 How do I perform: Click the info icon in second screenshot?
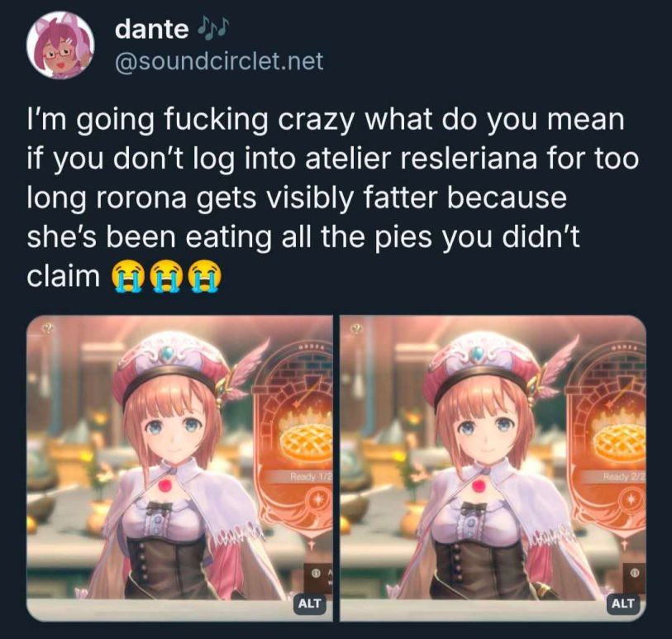[x=632, y=572]
